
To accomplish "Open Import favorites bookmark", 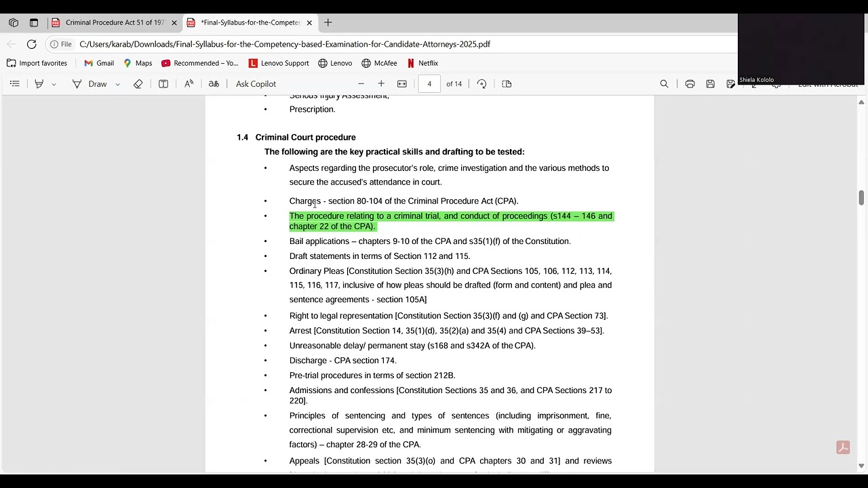I will pos(37,63).
